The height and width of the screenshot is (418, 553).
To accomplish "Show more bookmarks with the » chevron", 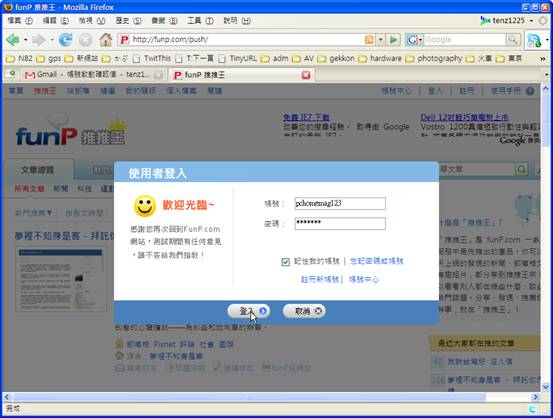I will (543, 59).
